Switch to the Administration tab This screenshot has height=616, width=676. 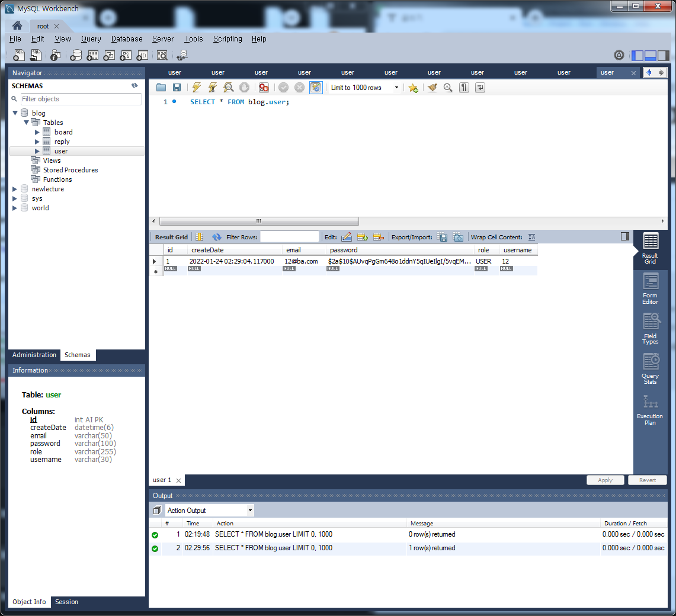pyautogui.click(x=34, y=355)
